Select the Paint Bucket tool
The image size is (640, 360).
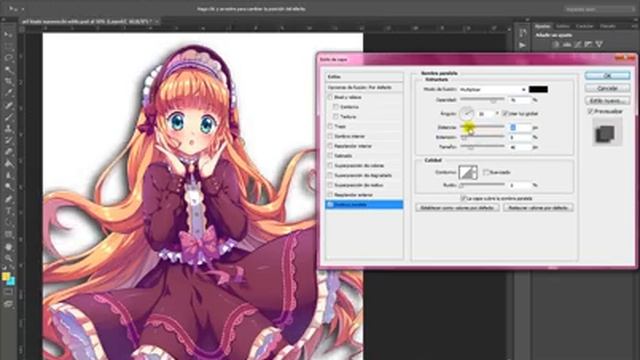click(x=8, y=164)
